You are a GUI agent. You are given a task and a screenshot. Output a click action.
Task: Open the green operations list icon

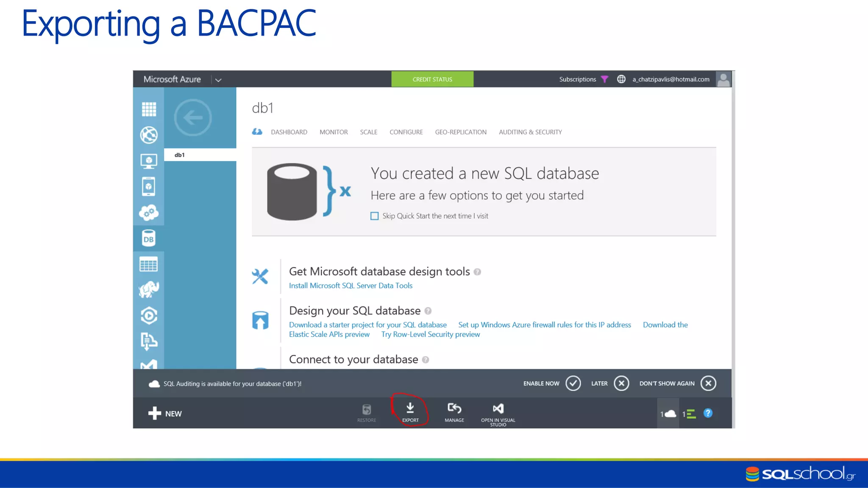(689, 414)
